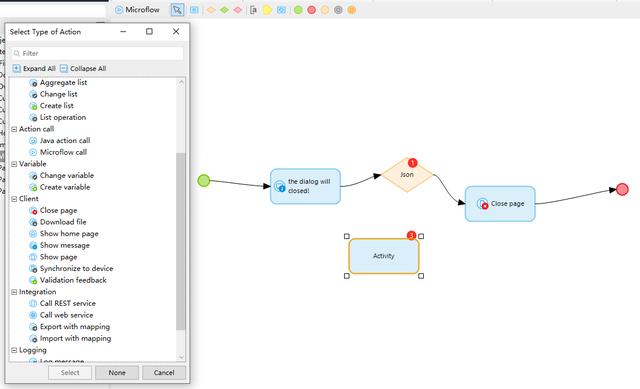Click scroll-up arrow of action list
Image resolution: width=640 pixels, height=389 pixels.
181,82
